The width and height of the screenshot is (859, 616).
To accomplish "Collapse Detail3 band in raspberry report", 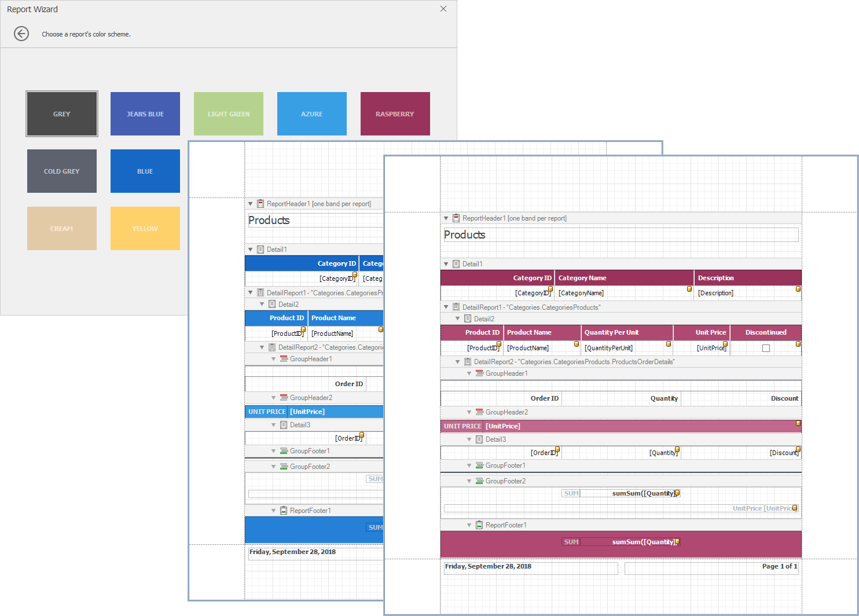I will point(469,439).
